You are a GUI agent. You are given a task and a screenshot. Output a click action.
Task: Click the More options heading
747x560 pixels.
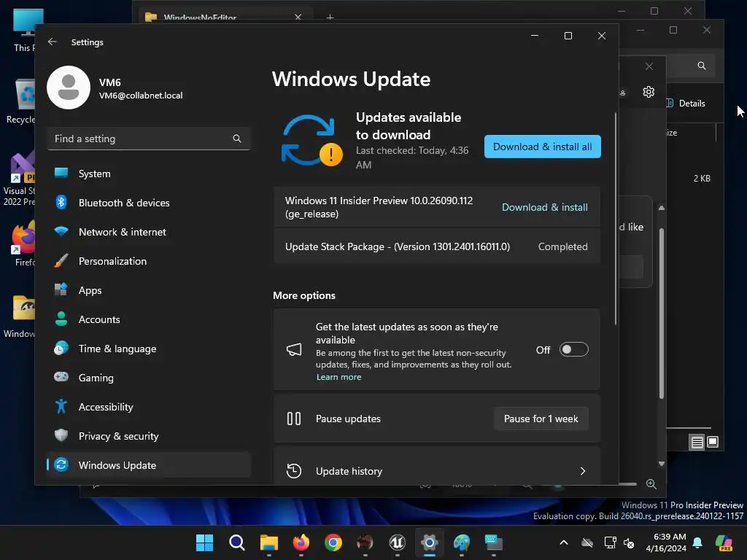(x=304, y=295)
